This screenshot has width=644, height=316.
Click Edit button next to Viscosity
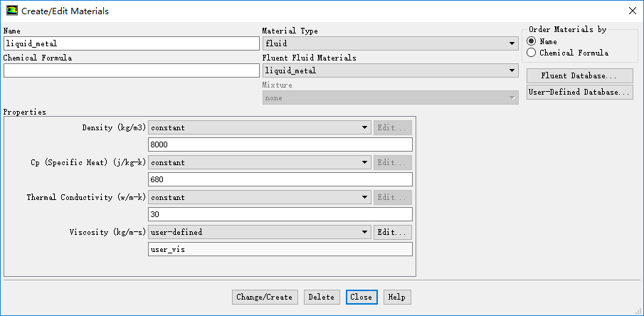393,232
